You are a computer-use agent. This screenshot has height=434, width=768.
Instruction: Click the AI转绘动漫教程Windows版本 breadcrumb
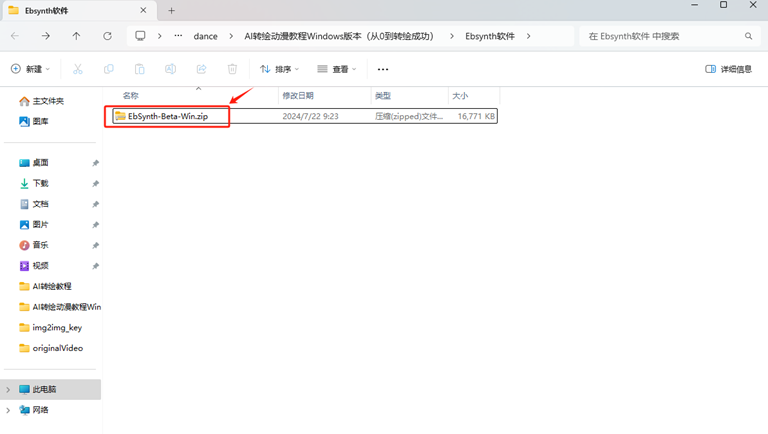point(339,36)
